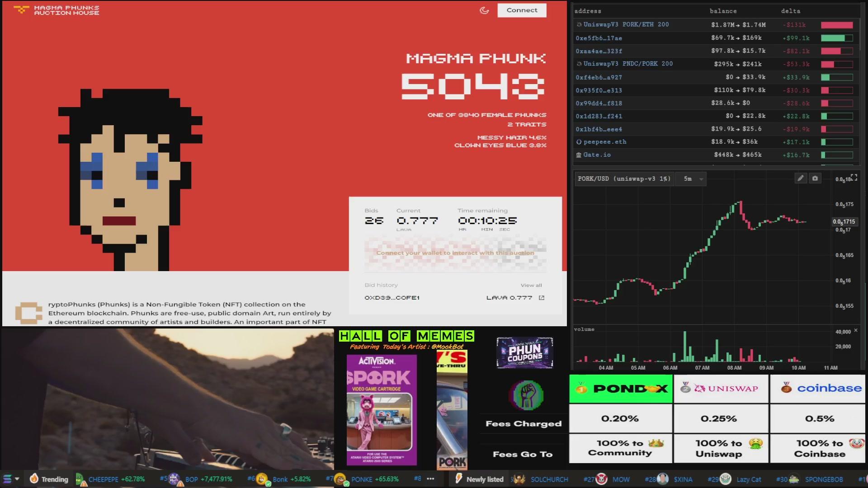Image resolution: width=868 pixels, height=488 pixels.
Task: Click the ENS diamond icon beside peepeee.eth
Action: [x=579, y=142]
